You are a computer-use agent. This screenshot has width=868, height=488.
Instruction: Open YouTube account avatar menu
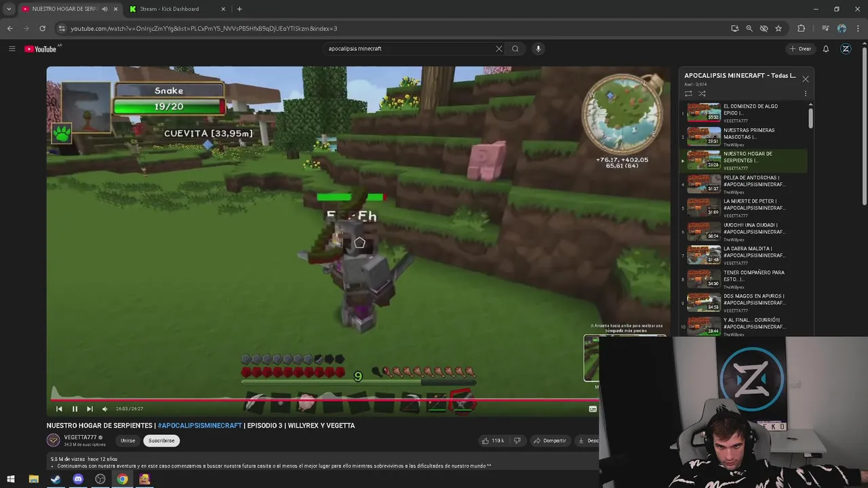(846, 49)
